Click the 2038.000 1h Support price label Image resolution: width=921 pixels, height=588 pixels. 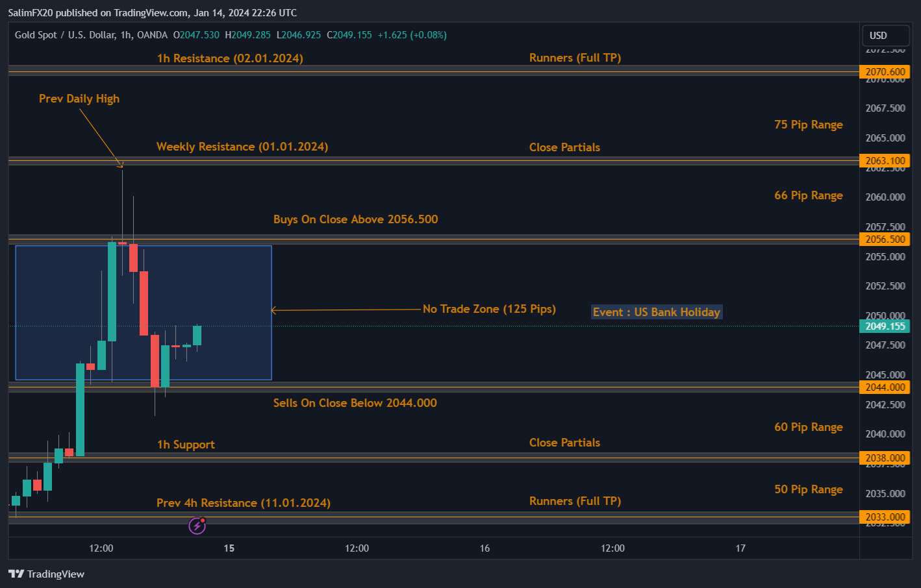coord(885,458)
